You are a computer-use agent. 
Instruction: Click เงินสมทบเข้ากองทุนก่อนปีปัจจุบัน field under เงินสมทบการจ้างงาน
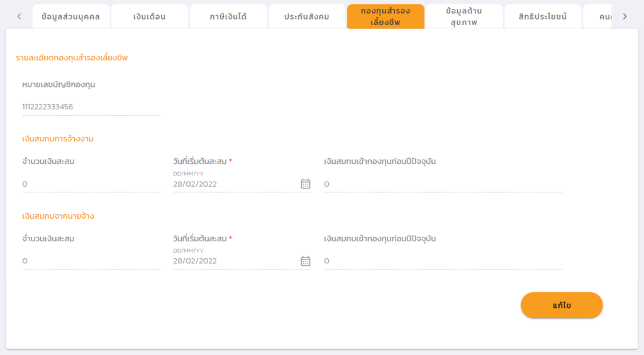tap(443, 184)
